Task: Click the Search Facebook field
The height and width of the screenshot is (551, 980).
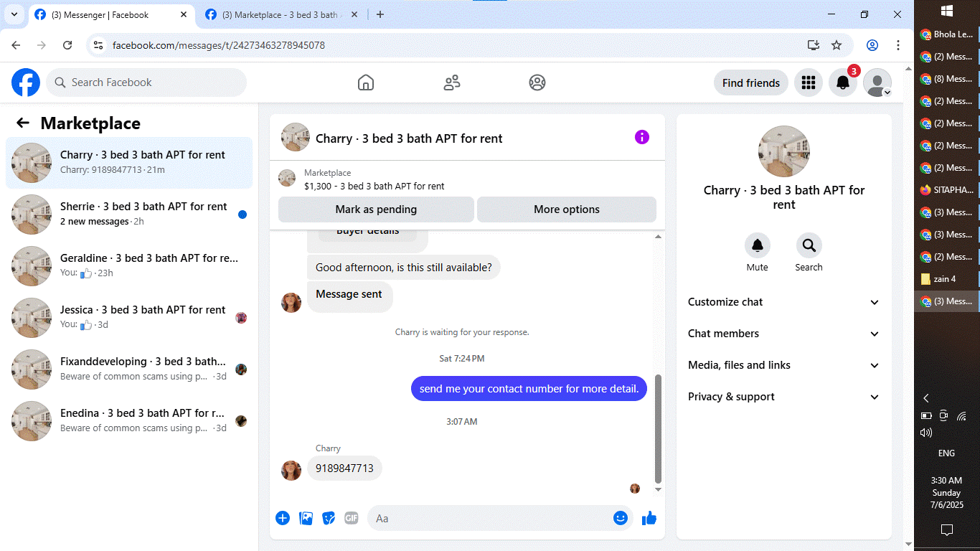Action: (x=146, y=83)
